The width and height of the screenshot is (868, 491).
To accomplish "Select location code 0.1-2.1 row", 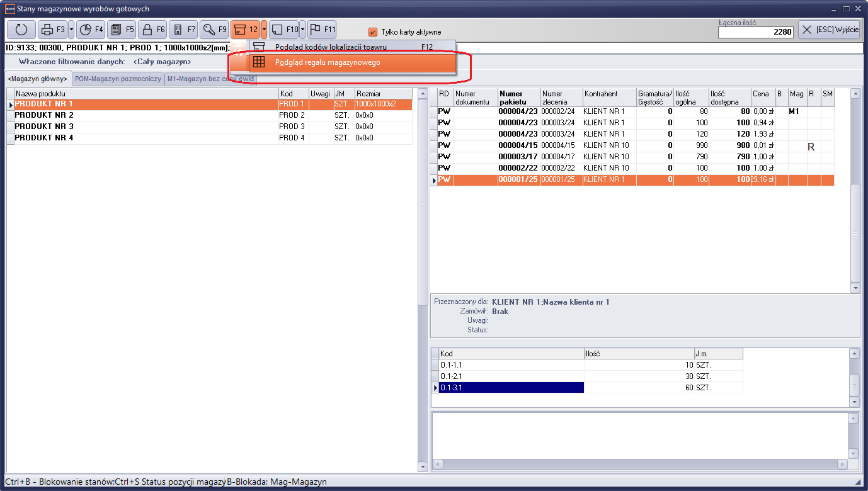I will tap(510, 376).
